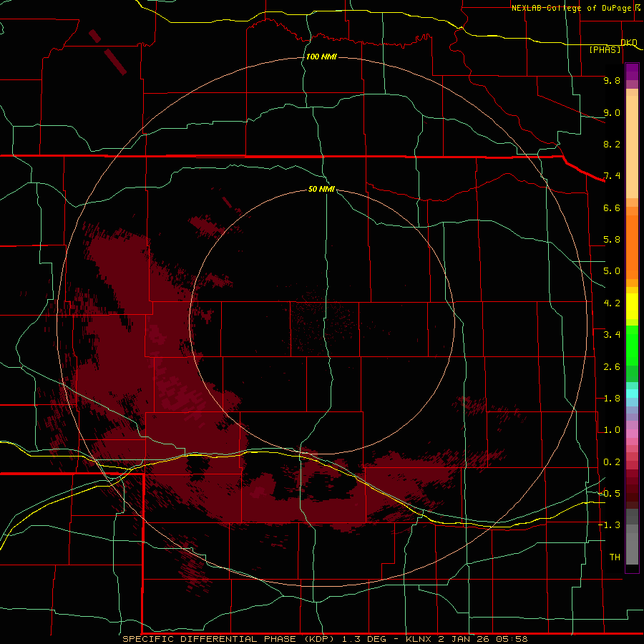Click the 1.0 color scale value
The image size is (644, 644).
[x=612, y=430]
